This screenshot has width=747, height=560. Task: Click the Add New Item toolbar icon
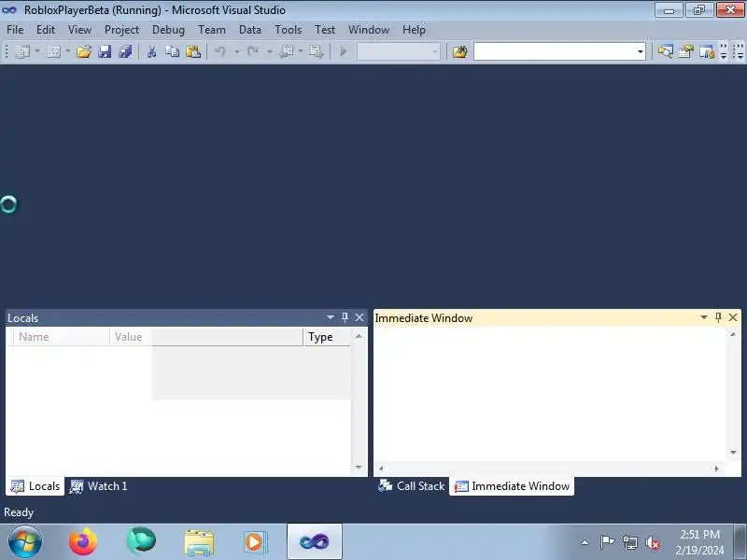(53, 51)
